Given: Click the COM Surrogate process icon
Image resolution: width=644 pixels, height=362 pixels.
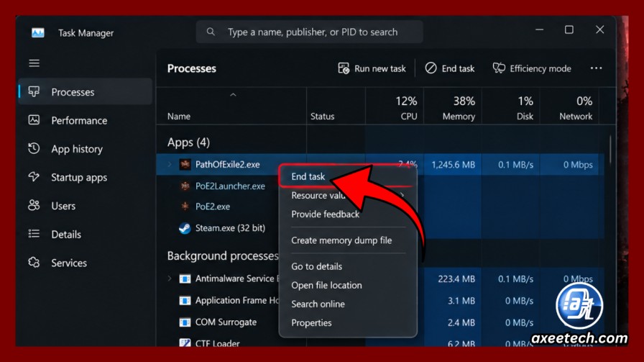Looking at the screenshot, I should click(x=185, y=322).
